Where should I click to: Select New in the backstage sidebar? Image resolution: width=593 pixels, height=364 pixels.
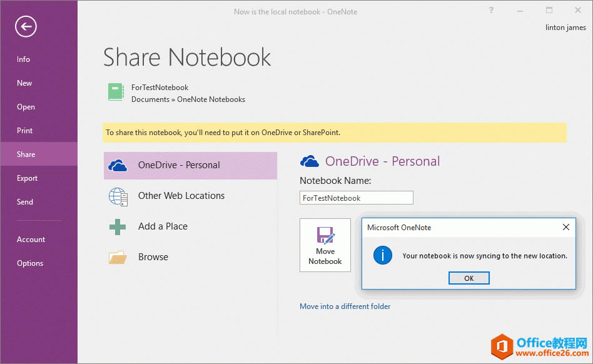(x=24, y=83)
